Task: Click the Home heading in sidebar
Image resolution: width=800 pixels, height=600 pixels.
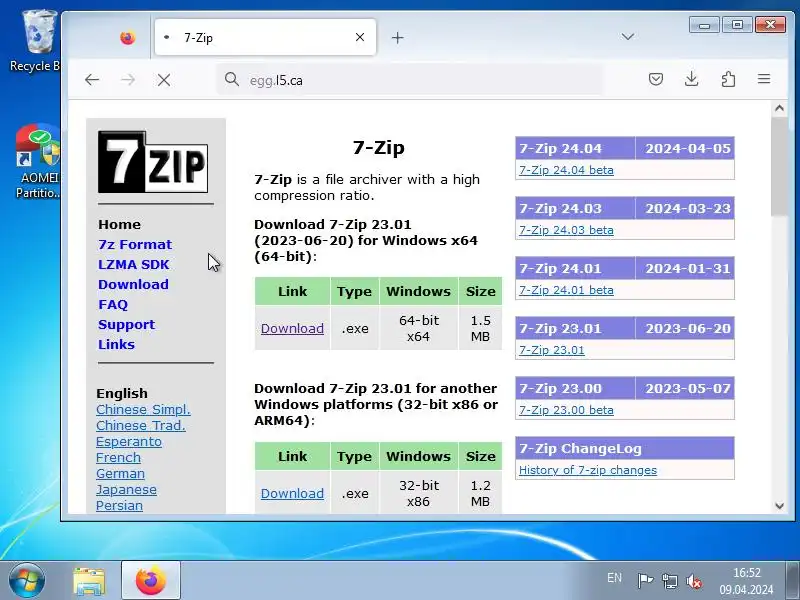Action: 119,224
